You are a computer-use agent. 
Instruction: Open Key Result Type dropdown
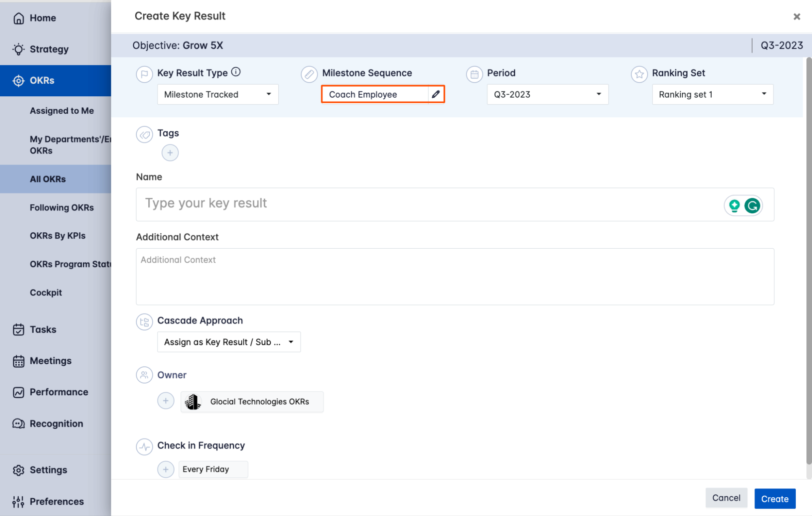coord(218,94)
